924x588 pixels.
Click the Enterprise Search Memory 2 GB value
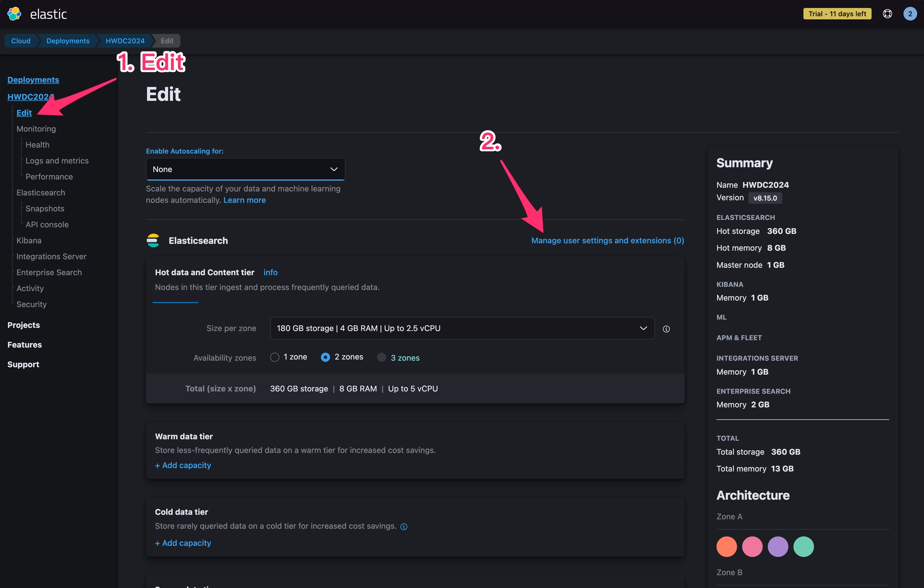coord(760,405)
